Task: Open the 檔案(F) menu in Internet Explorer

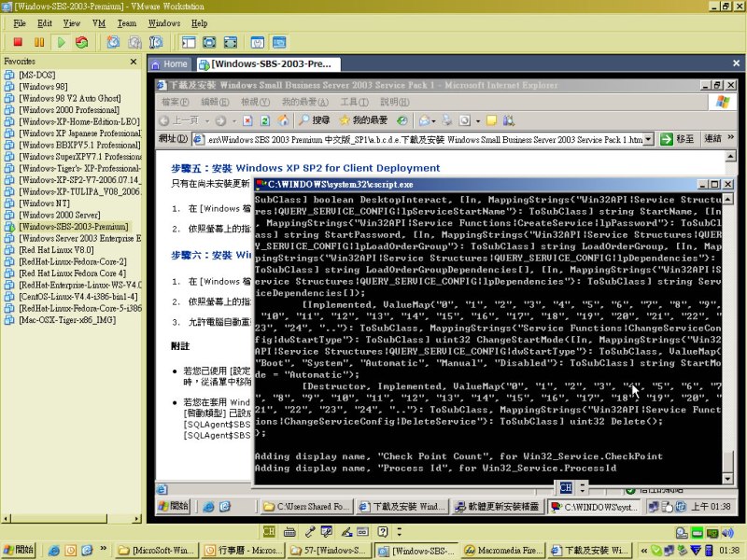Action: pos(175,102)
